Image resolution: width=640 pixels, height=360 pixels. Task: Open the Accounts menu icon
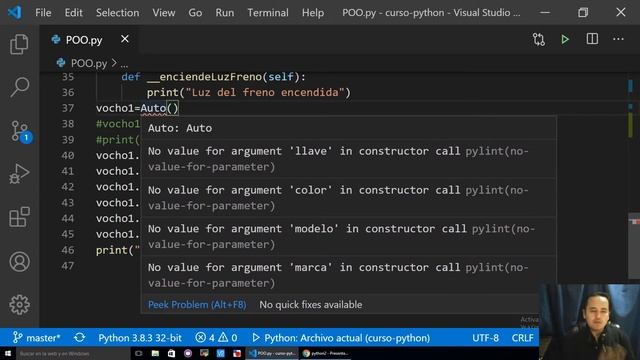(19, 262)
